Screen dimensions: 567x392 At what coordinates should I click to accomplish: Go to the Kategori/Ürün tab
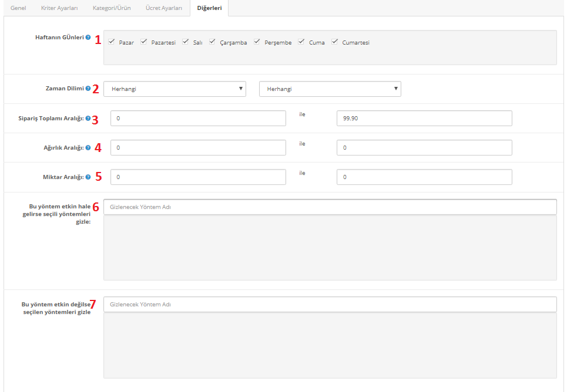tap(112, 8)
